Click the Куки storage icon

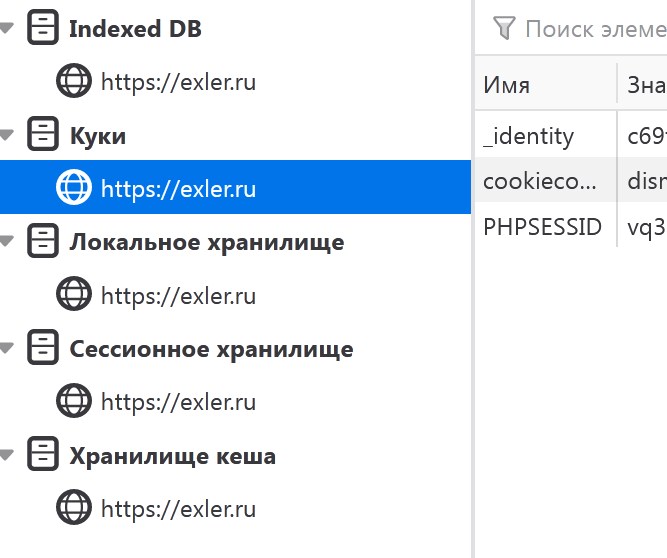click(42, 135)
